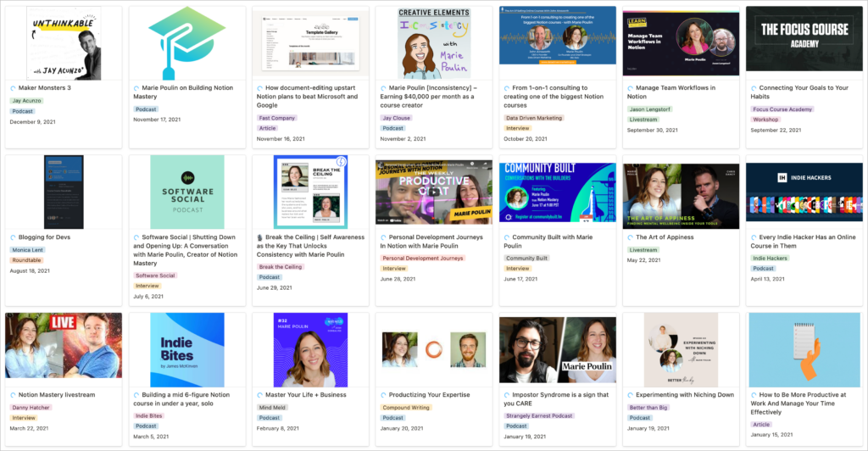
Task: Open the Community Built thumbnail image
Action: (x=558, y=192)
